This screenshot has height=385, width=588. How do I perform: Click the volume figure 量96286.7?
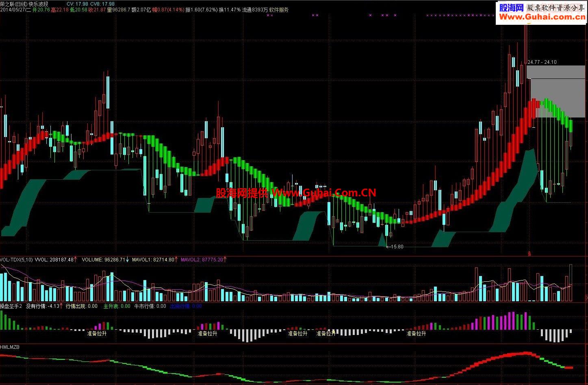pyautogui.click(x=119, y=9)
